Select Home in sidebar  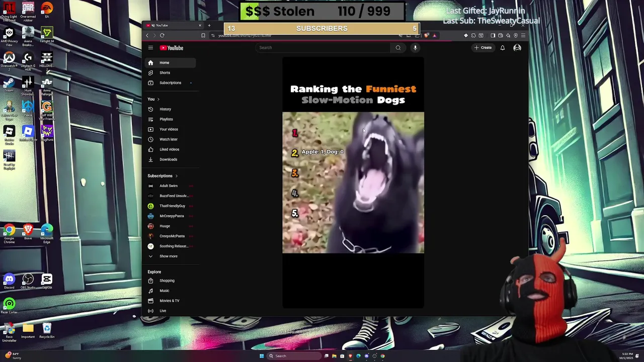171,63
